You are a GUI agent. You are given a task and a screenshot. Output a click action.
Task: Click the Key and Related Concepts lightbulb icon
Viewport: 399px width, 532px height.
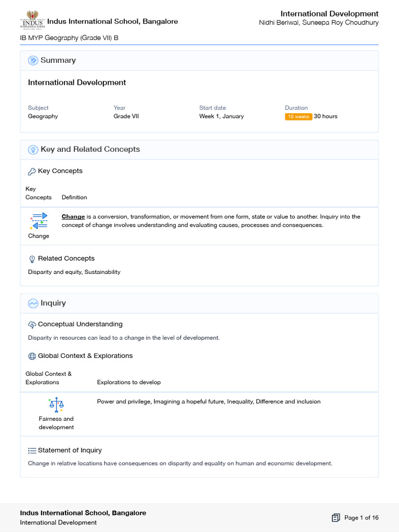point(33,150)
